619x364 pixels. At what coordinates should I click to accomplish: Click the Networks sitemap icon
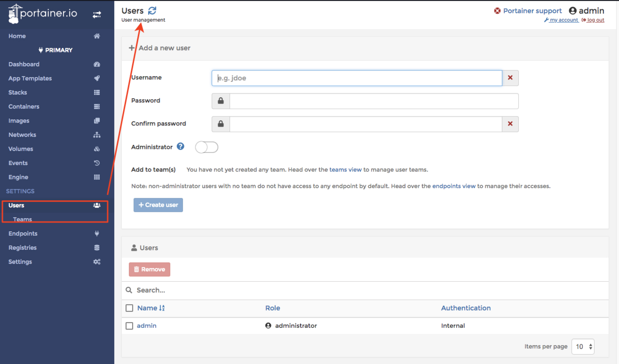pos(97,135)
